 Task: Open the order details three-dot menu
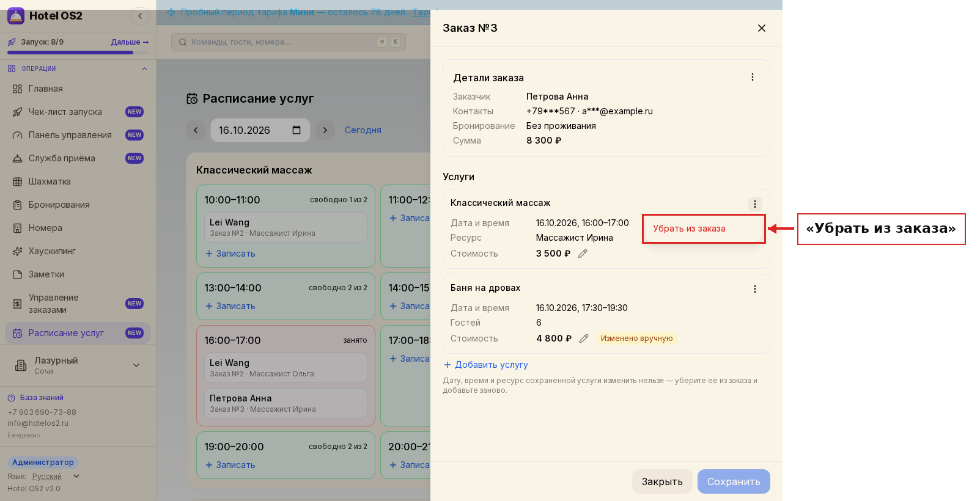pos(753,77)
